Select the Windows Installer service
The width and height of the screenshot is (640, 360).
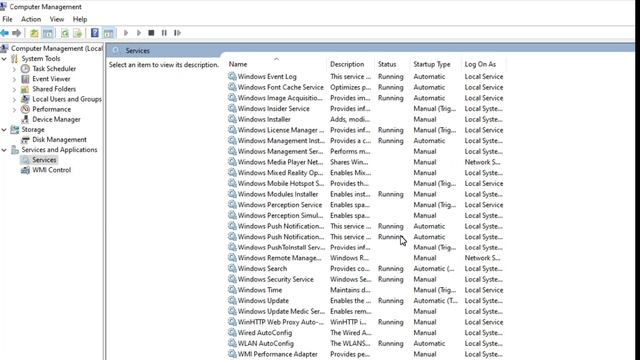[x=264, y=119]
